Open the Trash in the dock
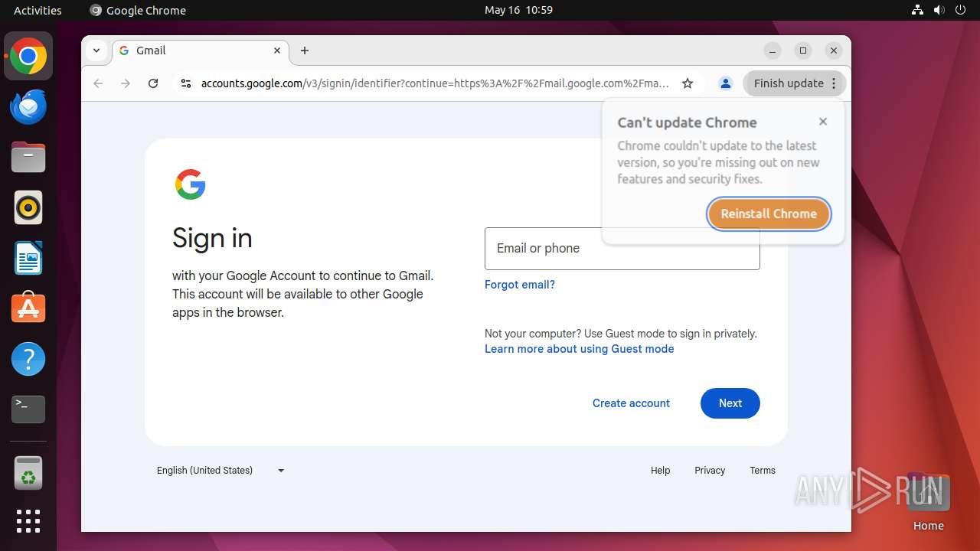This screenshot has height=551, width=980. tap(28, 473)
